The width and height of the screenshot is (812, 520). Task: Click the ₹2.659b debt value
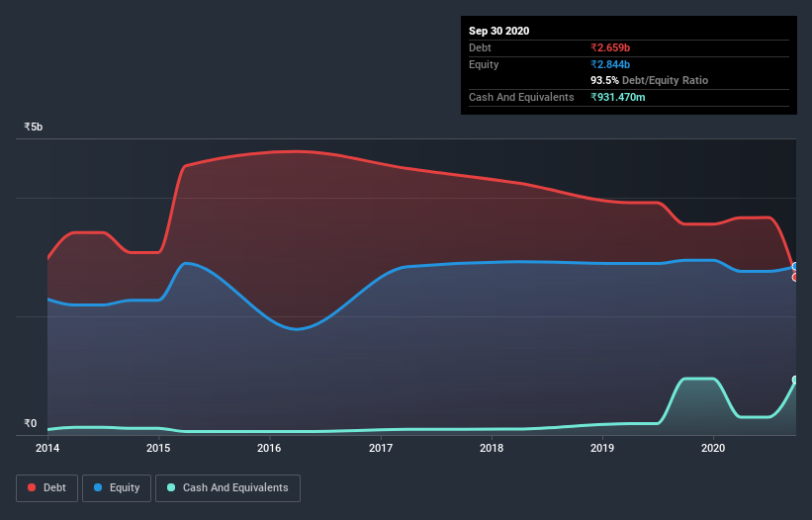610,47
